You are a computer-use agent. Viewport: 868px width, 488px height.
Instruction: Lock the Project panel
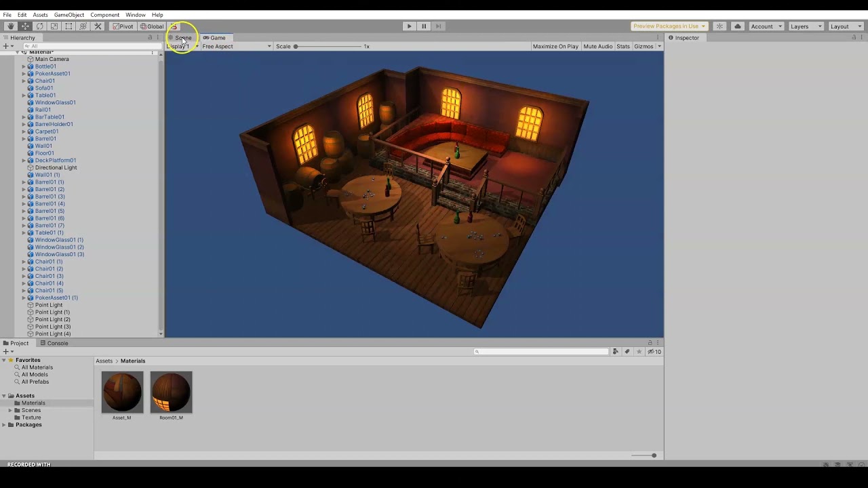650,343
